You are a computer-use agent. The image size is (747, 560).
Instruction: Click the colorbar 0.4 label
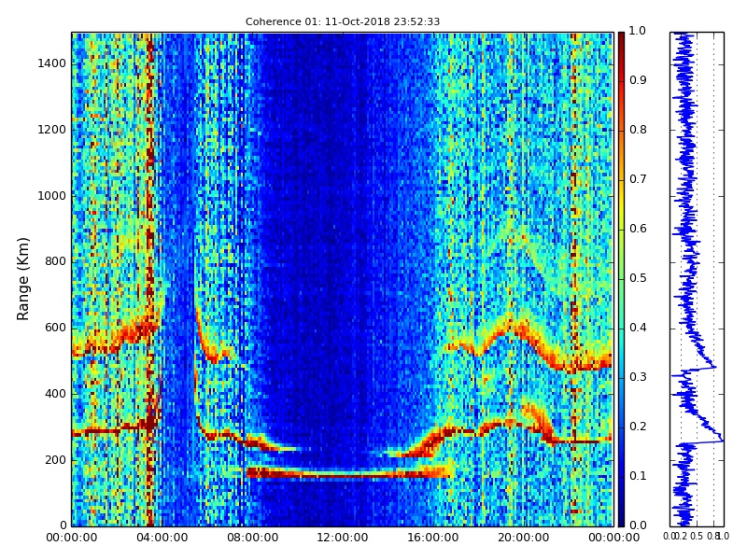click(638, 328)
